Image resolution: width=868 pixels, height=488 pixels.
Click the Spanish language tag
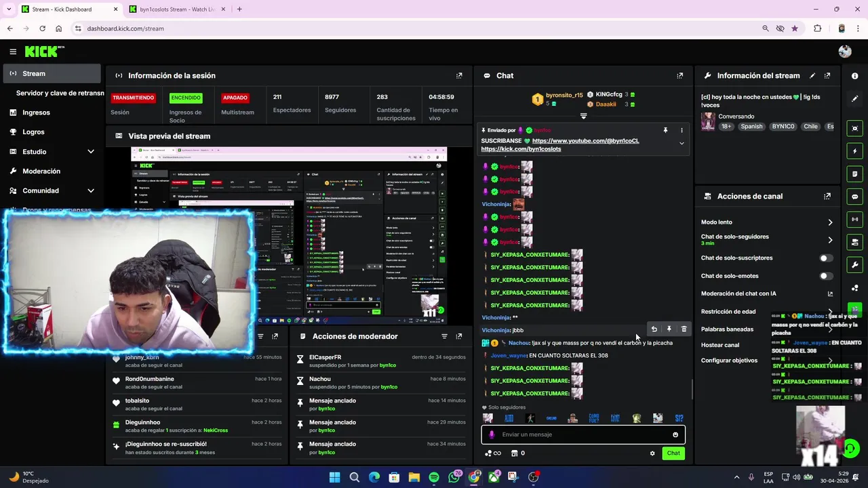click(751, 127)
